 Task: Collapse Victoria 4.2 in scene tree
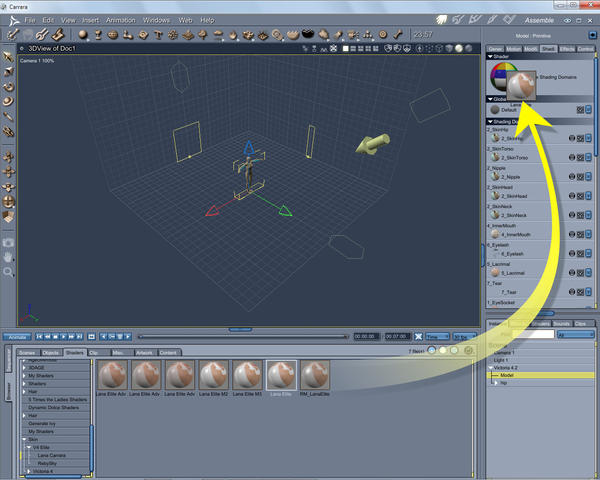[491, 368]
